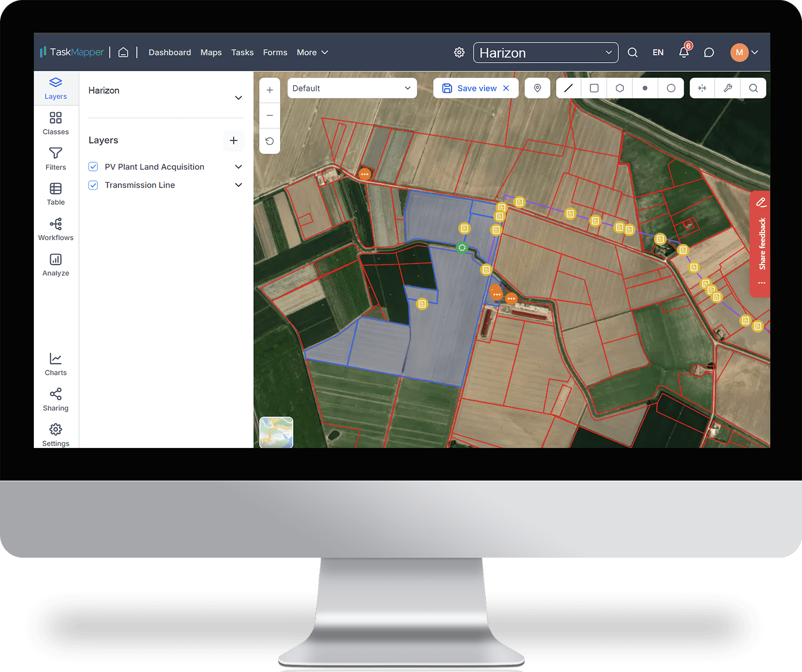The height and width of the screenshot is (672, 802).
Task: Expand the Harizon panel header chevron
Action: click(x=239, y=98)
